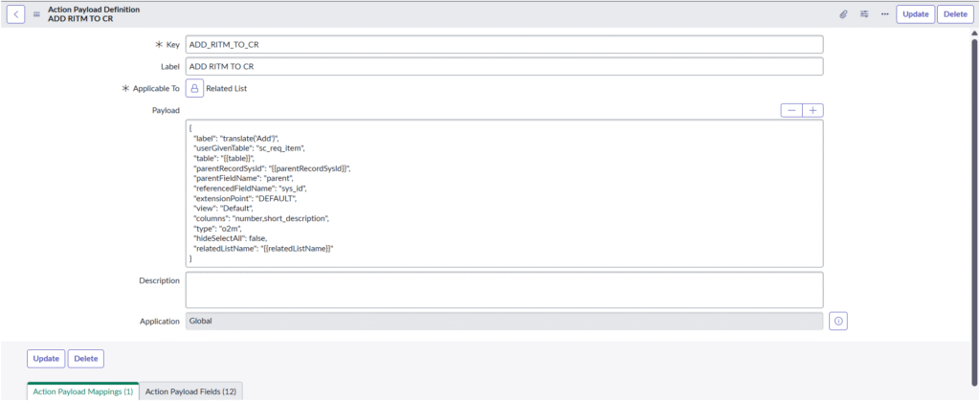Collapse the Payload editor with minus button
Viewport: 980px width, 401px height.
pyautogui.click(x=791, y=110)
